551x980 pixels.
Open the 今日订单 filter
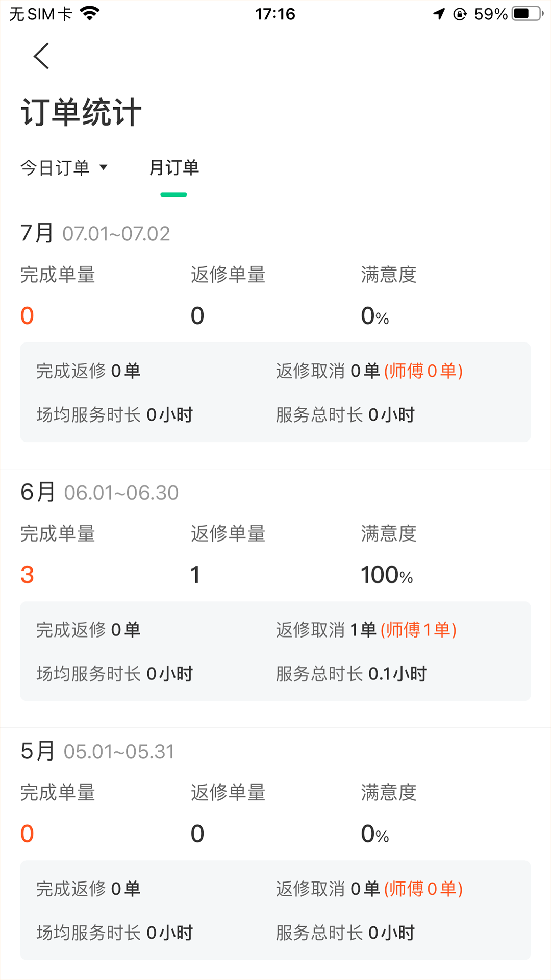[55, 167]
